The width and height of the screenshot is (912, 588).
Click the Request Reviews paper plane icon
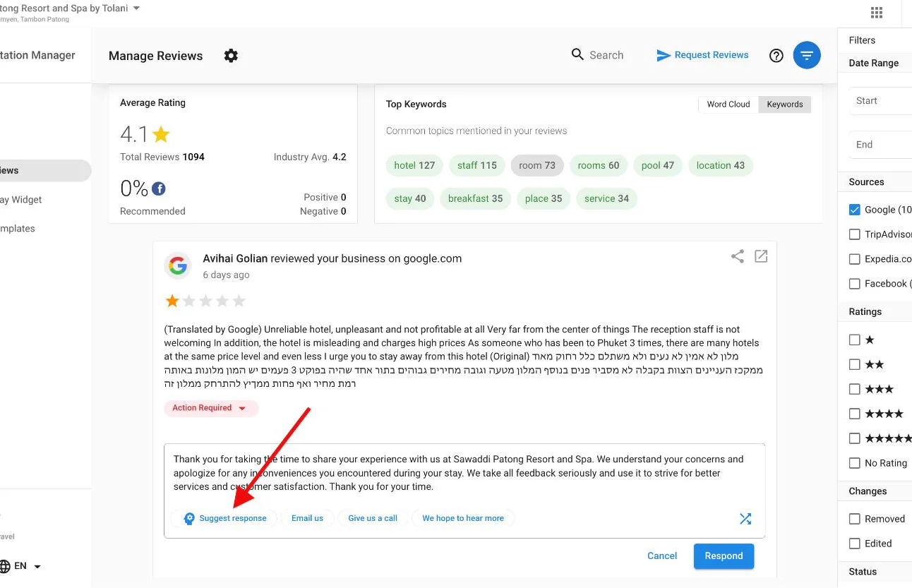click(x=664, y=55)
